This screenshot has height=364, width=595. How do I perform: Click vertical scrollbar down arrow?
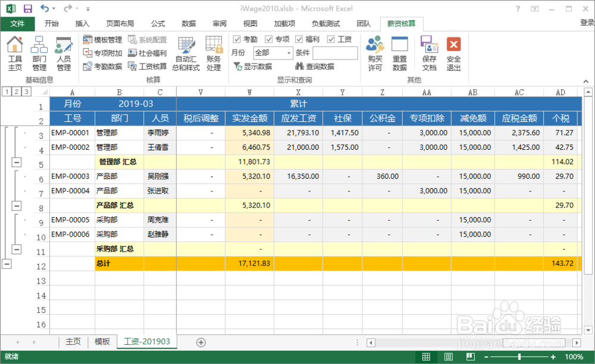pos(588,330)
